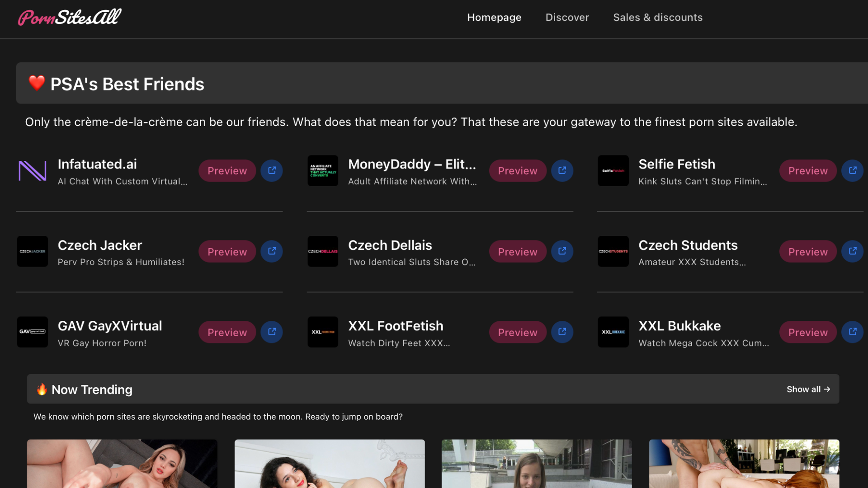Viewport: 868px width, 488px height.
Task: Click the GAV logo tile
Action: click(x=33, y=332)
